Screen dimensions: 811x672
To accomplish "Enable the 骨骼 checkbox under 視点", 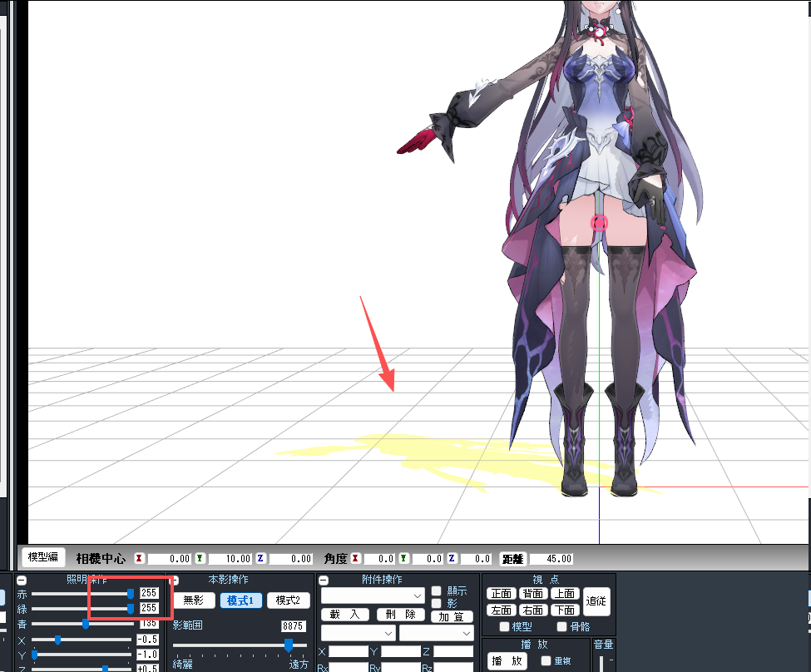I will coord(562,627).
